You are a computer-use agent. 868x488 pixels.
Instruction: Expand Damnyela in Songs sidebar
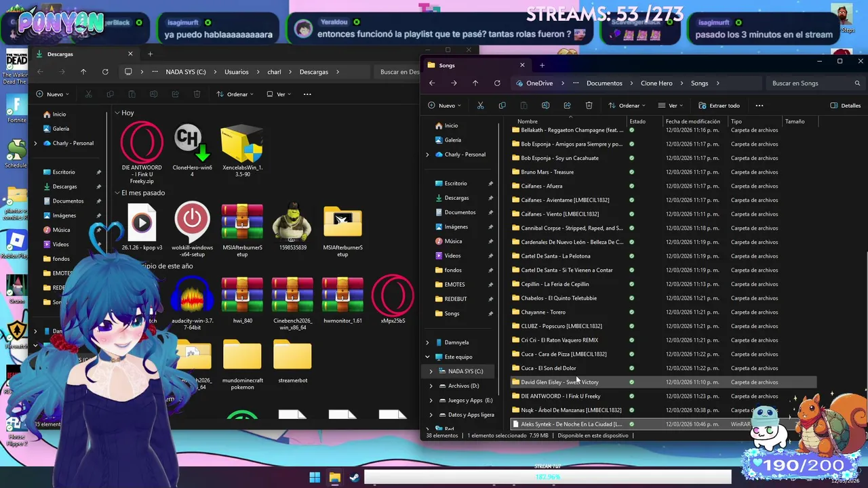(x=427, y=342)
